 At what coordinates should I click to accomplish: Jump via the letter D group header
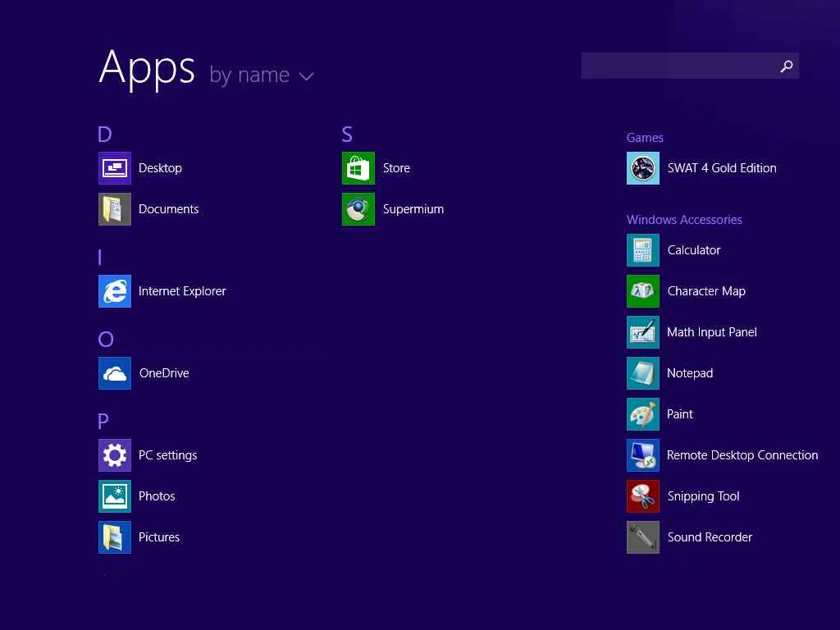[x=105, y=134]
